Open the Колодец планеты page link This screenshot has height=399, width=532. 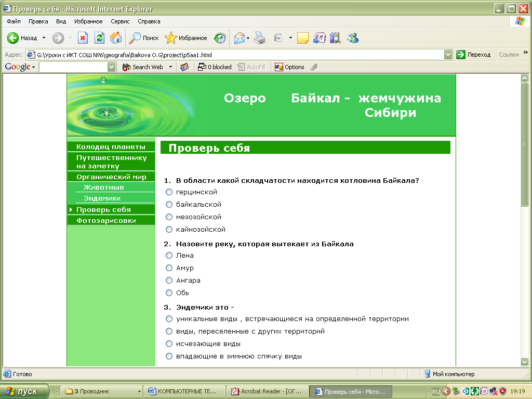(x=111, y=147)
